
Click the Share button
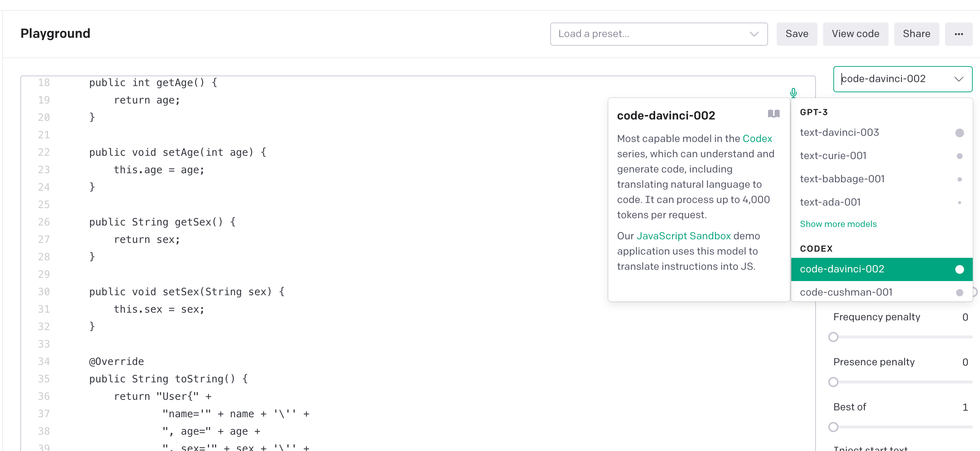coord(916,34)
